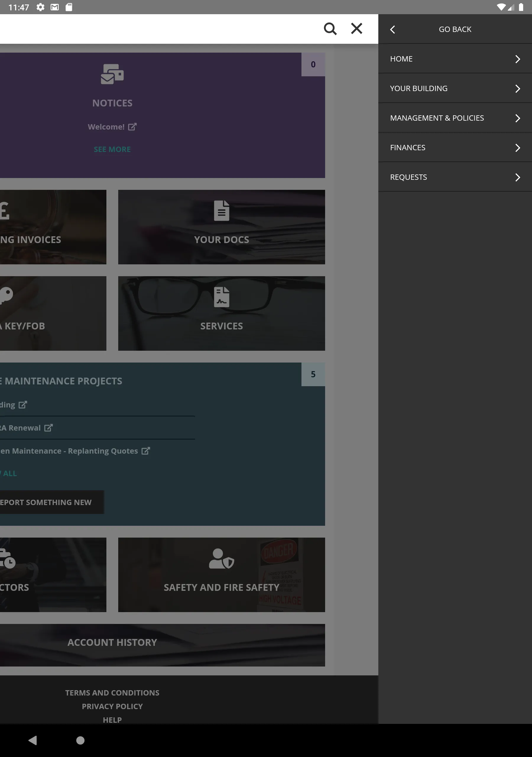Tap the Notices count badge showing 0
This screenshot has height=757, width=532.
coord(313,64)
